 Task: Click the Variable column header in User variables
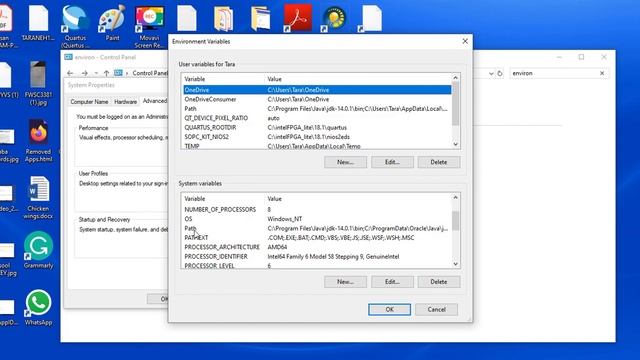click(224, 79)
